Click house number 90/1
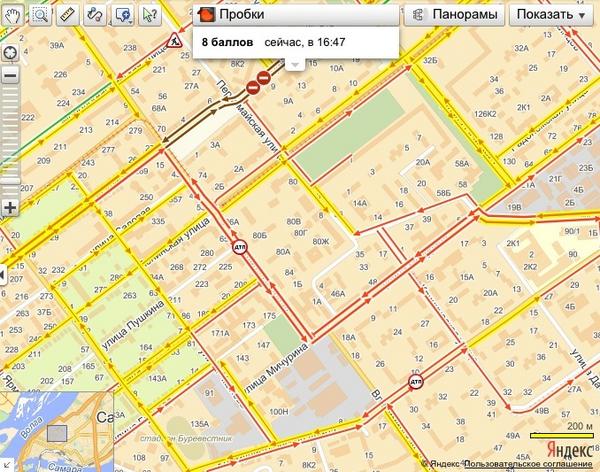Viewport: 600px width, 472px height. [572, 231]
